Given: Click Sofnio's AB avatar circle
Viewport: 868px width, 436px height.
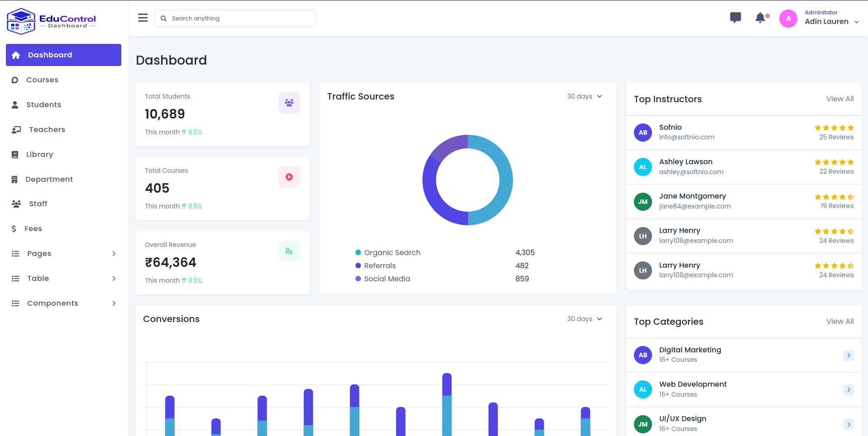Looking at the screenshot, I should (x=643, y=133).
